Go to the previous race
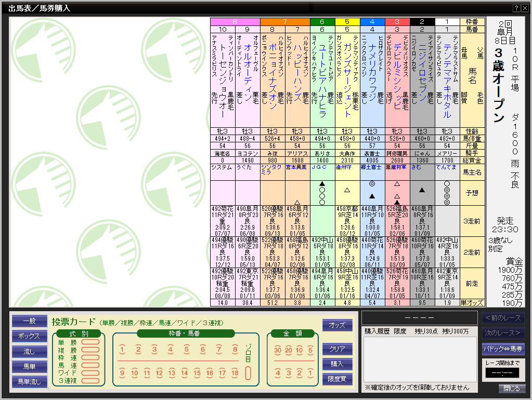Screen dimensions: 532x400 click(503, 318)
